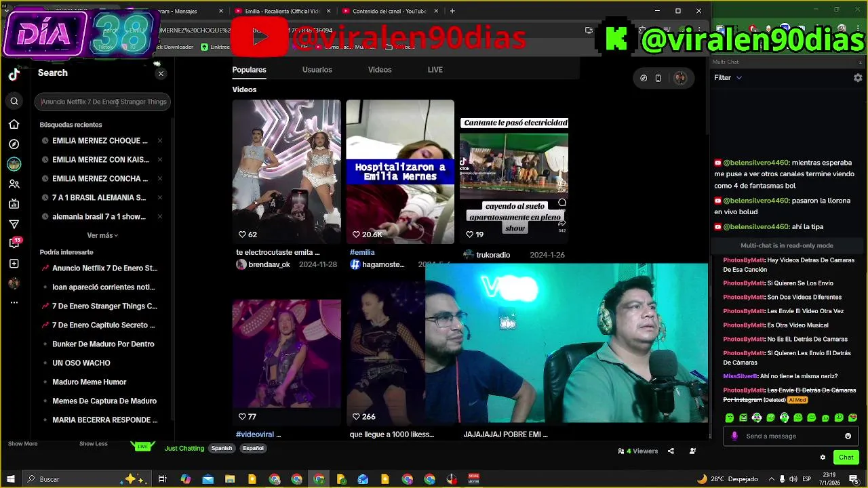Click Show Less below the sidebar
This screenshot has width=868, height=488.
point(94,444)
